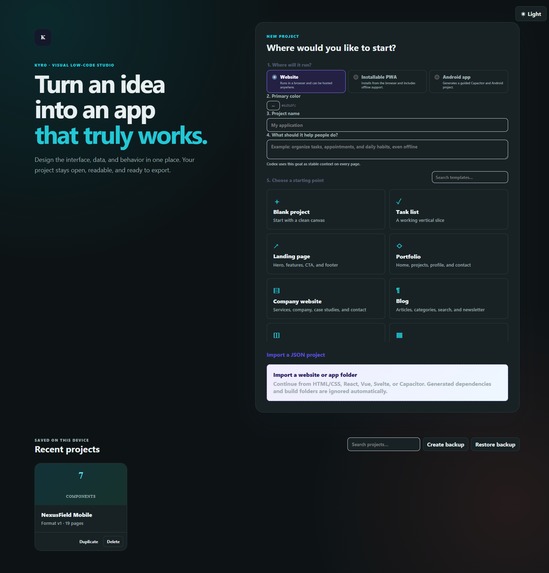This screenshot has height=573, width=549.
Task: Click the Create backup button
Action: (x=446, y=444)
